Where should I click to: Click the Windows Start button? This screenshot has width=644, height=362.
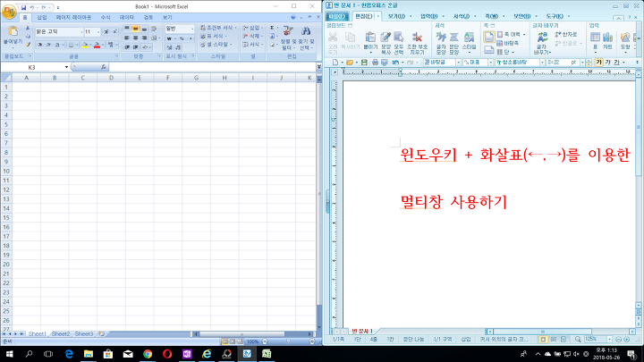(9, 354)
